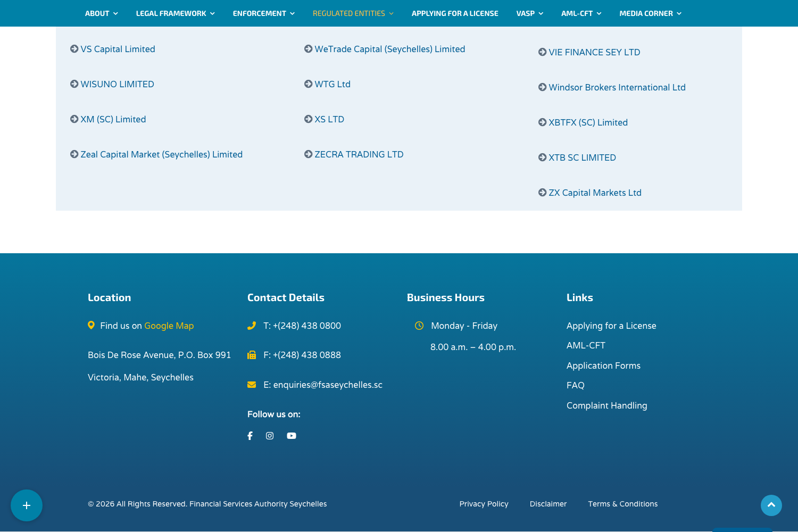Click the fax number +(248) 438 0888
The height and width of the screenshot is (532, 798).
point(307,355)
